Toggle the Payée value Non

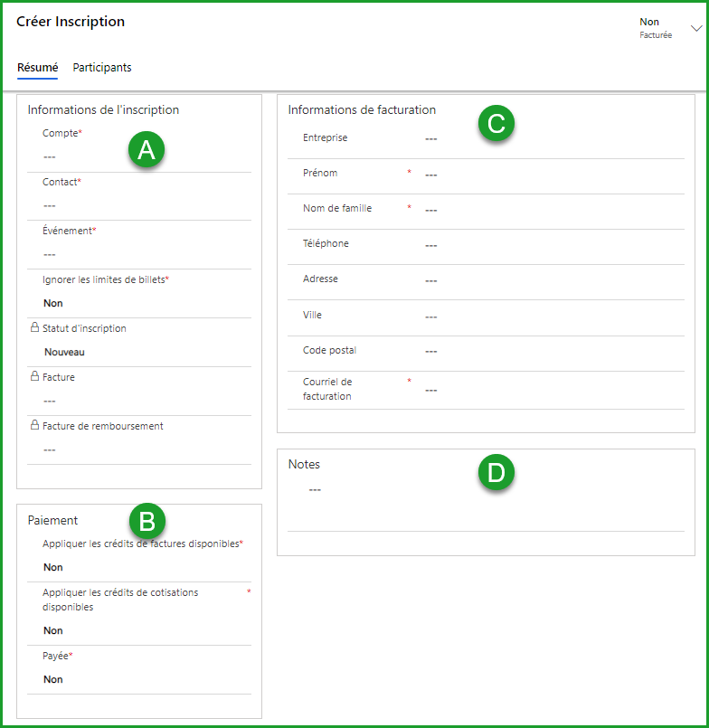tap(53, 680)
